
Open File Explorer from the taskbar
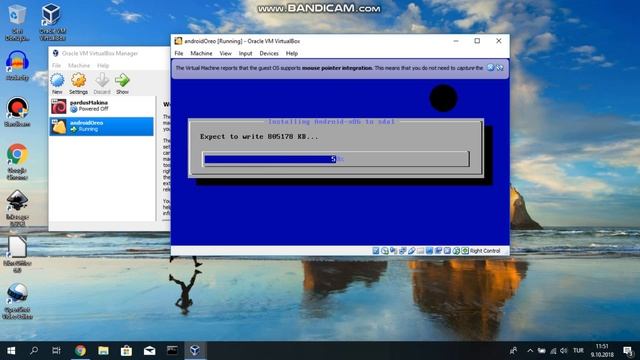pos(103,351)
